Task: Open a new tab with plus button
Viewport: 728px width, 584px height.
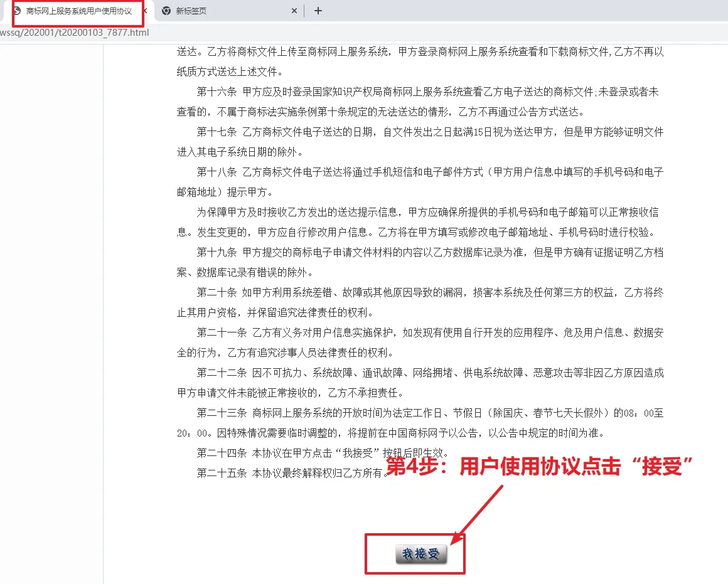Action: (318, 11)
